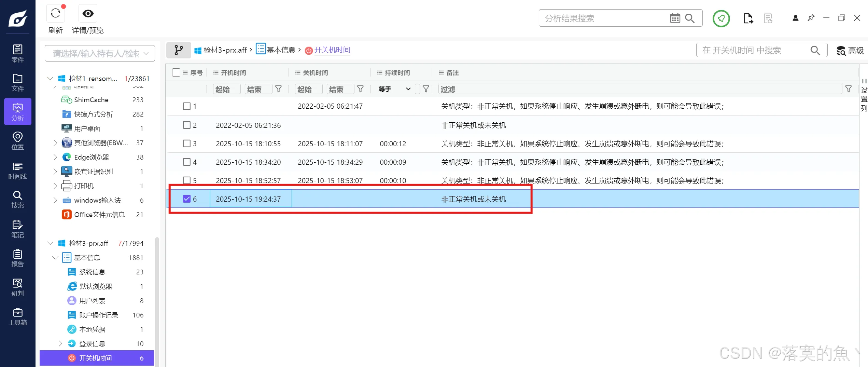Check the checkbox for row 2
Image resolution: width=868 pixels, height=367 pixels.
(x=187, y=125)
